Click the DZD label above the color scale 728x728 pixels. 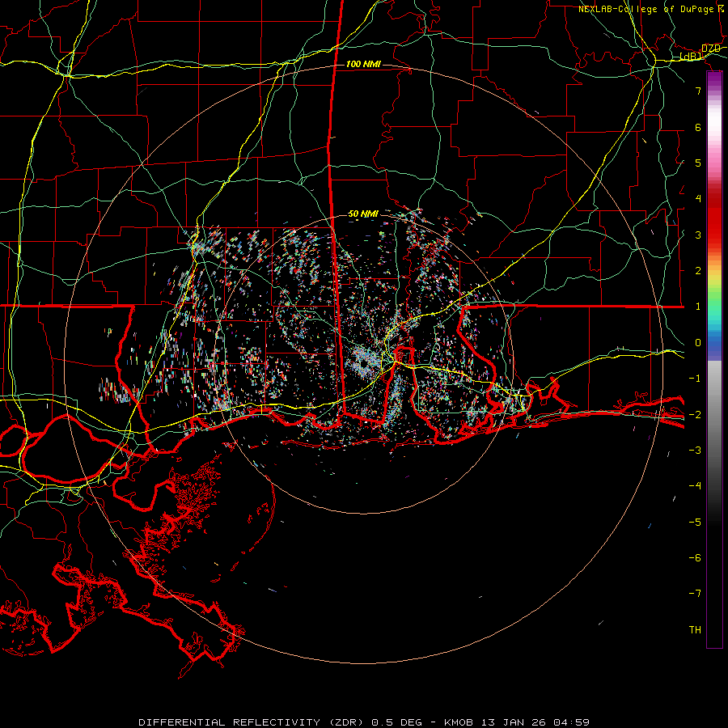click(711, 49)
